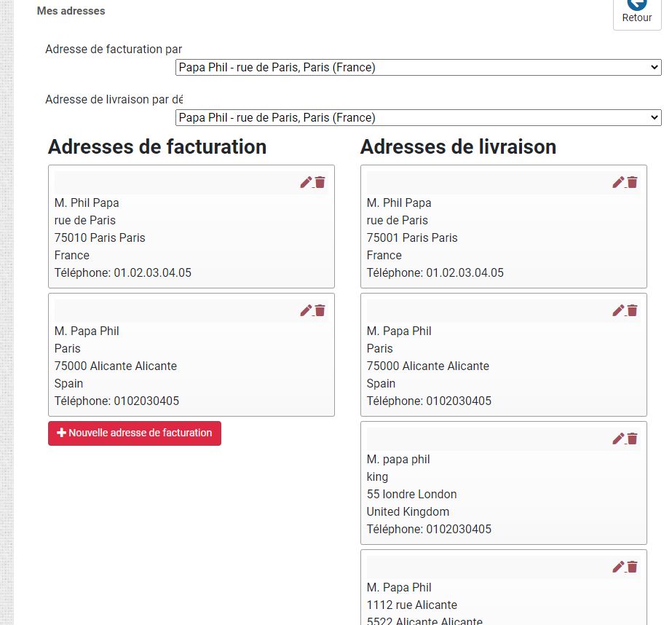Delete the rue de Paris 75010 billing address

click(x=320, y=182)
